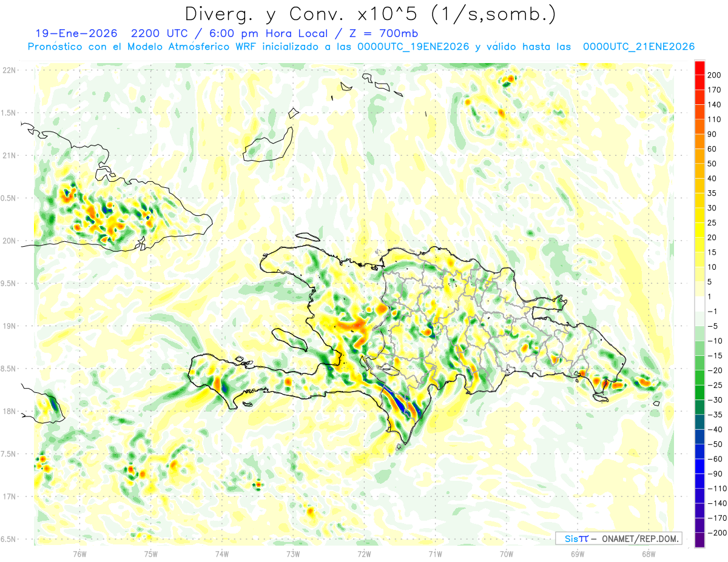Click the dark purple swatch ending the color scale
This screenshot has height=562, width=728.
click(699, 540)
